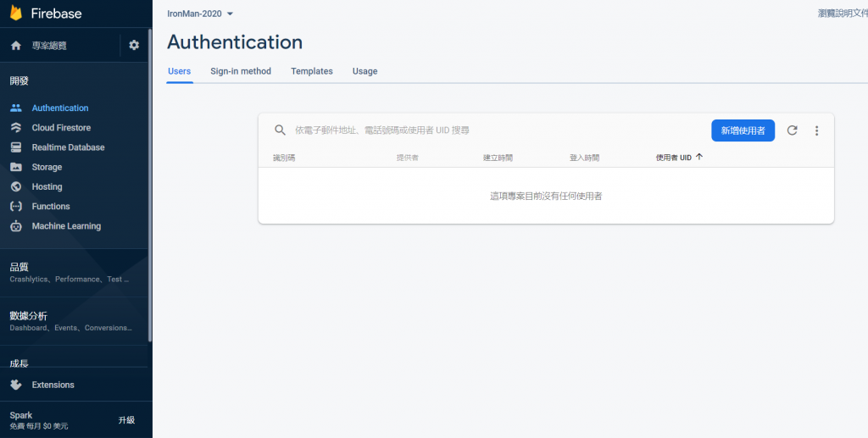This screenshot has width=868, height=438.
Task: Click the sidebar vertical scrollbar
Action: 149,186
